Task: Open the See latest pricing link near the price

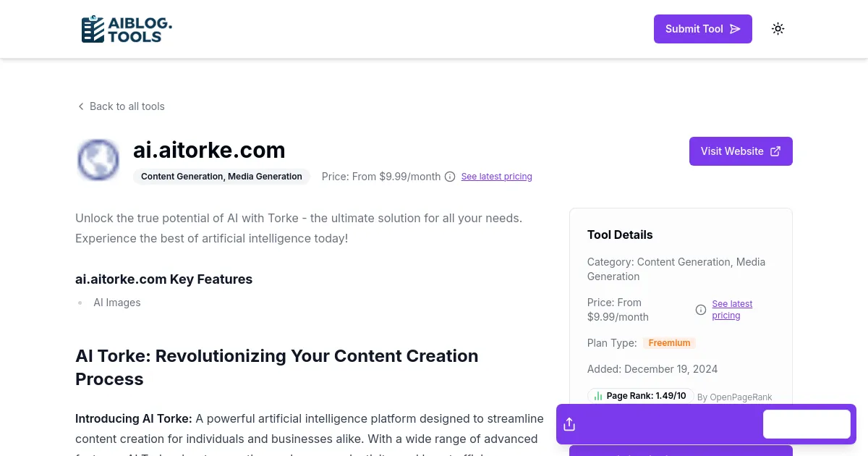Action: point(496,176)
